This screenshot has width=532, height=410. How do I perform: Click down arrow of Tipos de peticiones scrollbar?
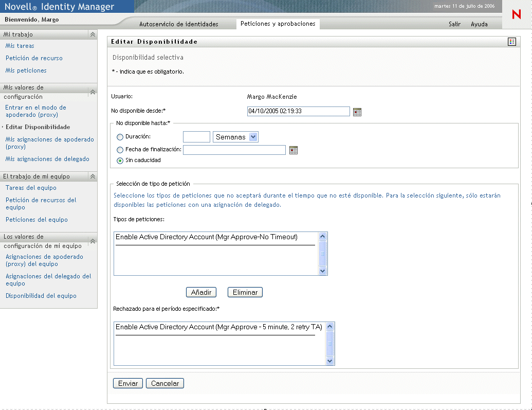323,271
